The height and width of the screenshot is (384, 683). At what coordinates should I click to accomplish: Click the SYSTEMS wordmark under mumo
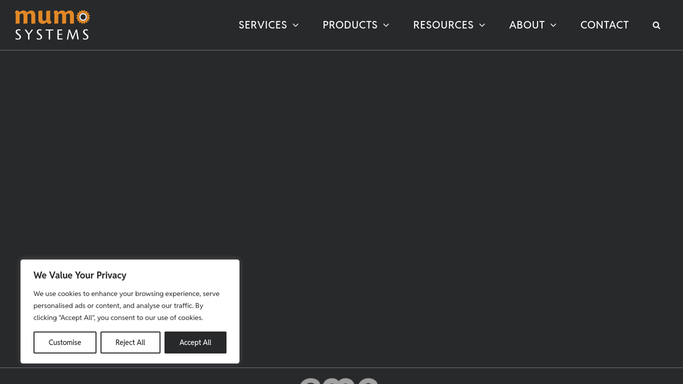(52, 34)
